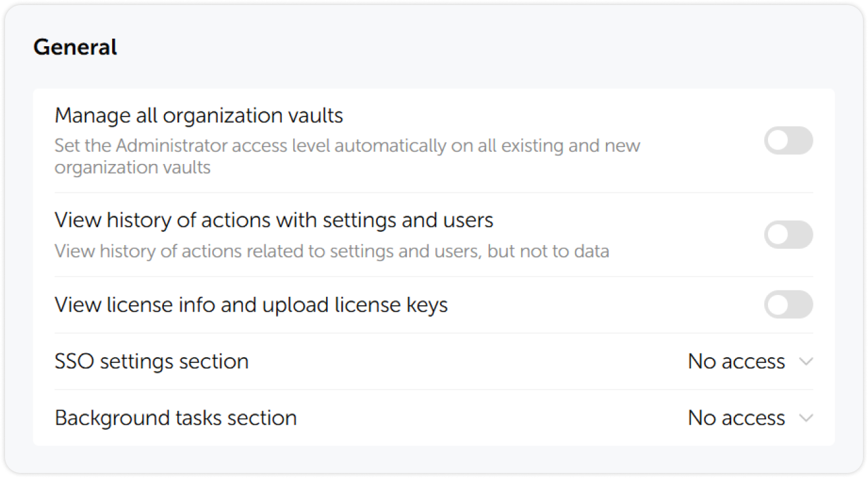Click the Background tasks section row label
868x478 pixels.
(176, 418)
